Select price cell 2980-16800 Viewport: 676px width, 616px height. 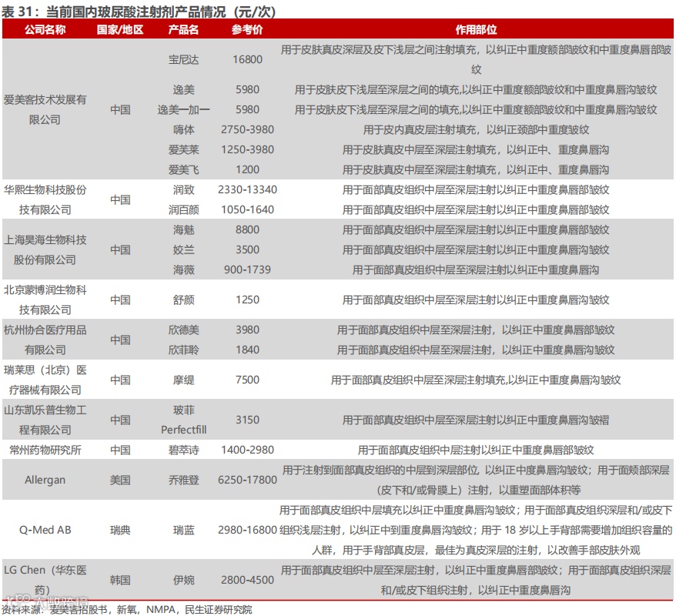247,530
